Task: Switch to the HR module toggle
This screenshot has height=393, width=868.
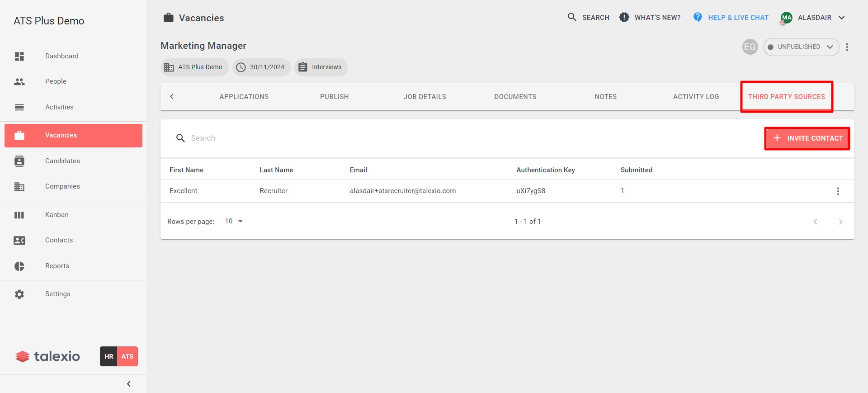Action: pos(108,356)
